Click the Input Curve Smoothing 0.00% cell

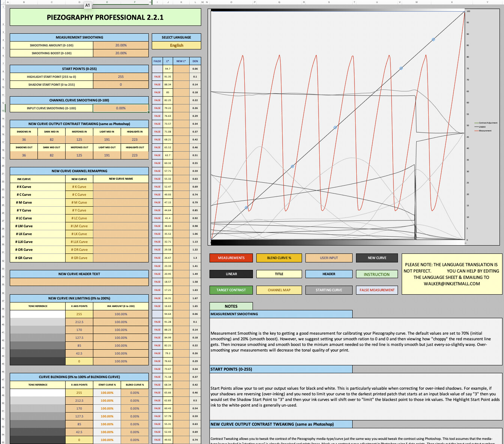tap(121, 108)
